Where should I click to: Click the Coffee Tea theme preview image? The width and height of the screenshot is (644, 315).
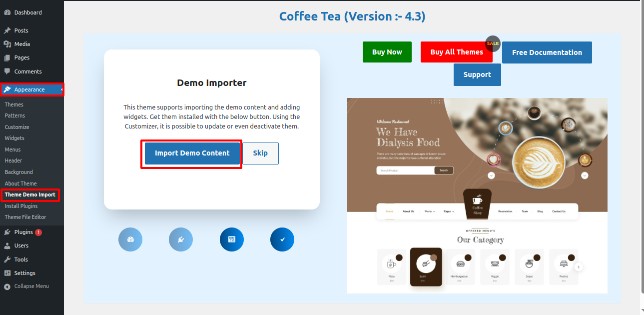pyautogui.click(x=477, y=195)
